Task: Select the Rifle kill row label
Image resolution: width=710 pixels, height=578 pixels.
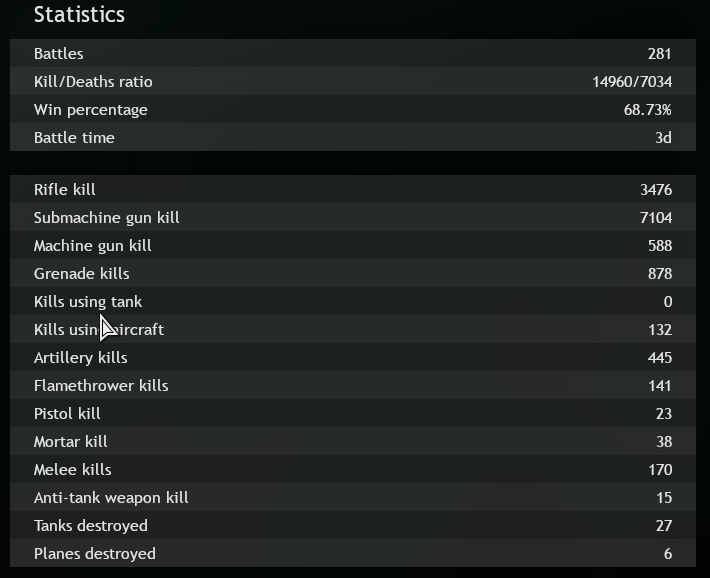Action: coord(65,190)
